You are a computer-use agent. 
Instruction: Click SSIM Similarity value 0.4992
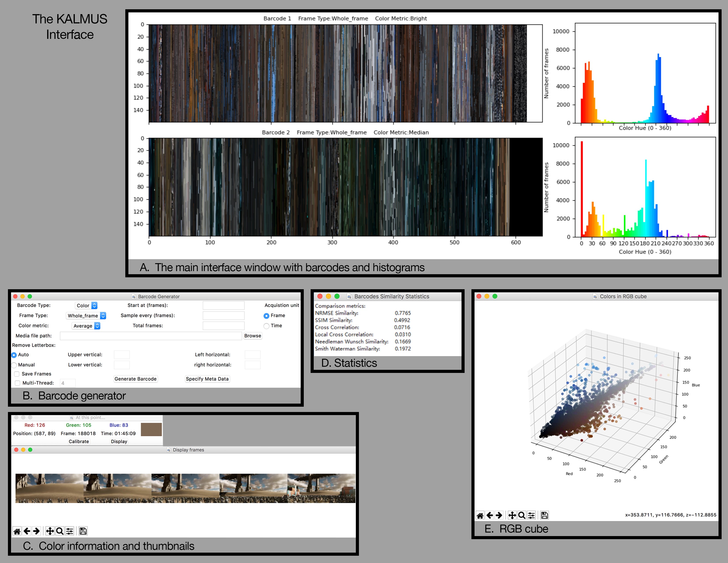click(x=402, y=320)
